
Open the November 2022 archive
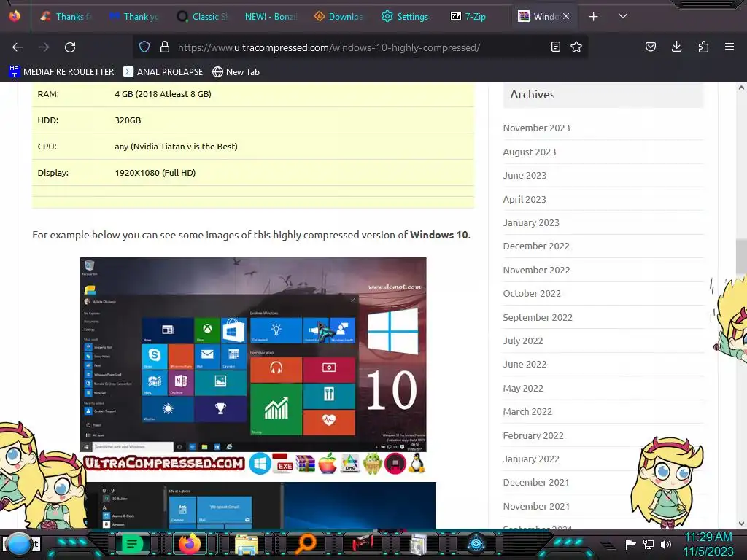536,270
